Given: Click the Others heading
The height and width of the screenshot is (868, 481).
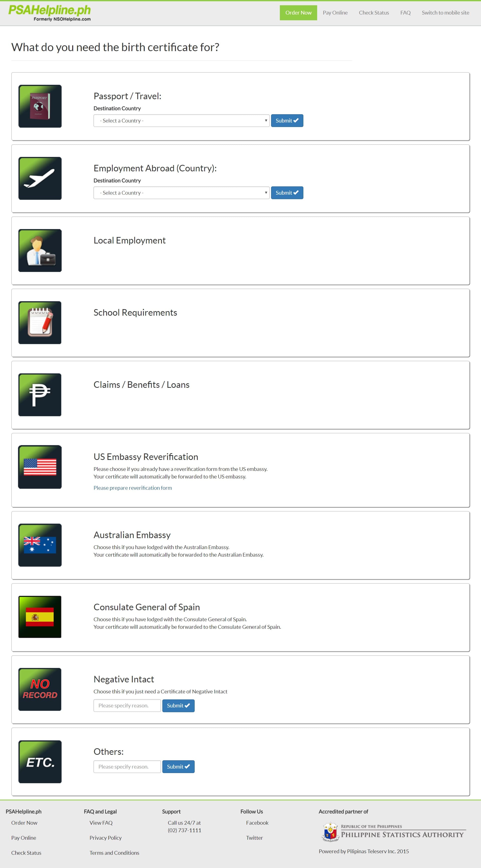Looking at the screenshot, I should (x=108, y=752).
